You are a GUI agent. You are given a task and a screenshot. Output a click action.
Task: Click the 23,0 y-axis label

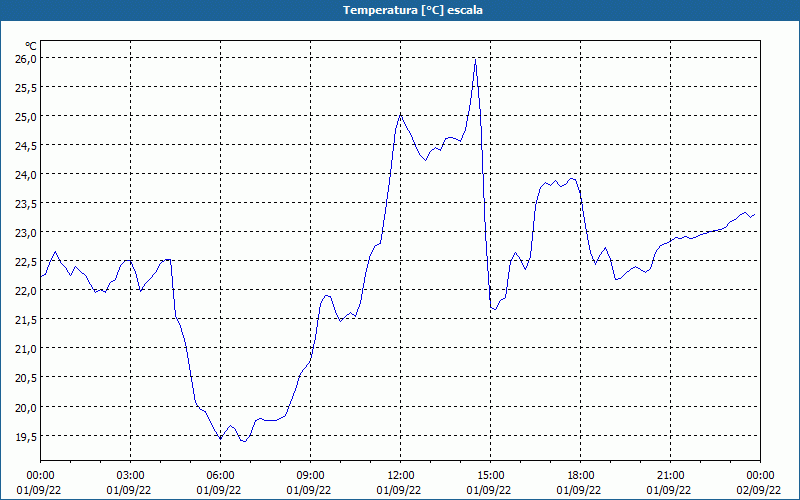pyautogui.click(x=27, y=233)
